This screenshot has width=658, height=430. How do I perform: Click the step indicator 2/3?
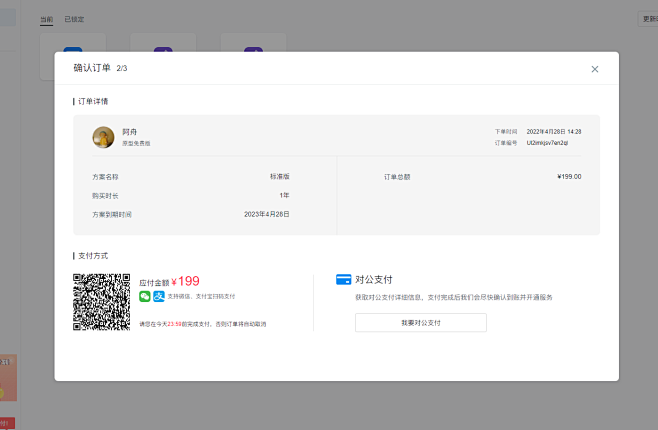122,68
